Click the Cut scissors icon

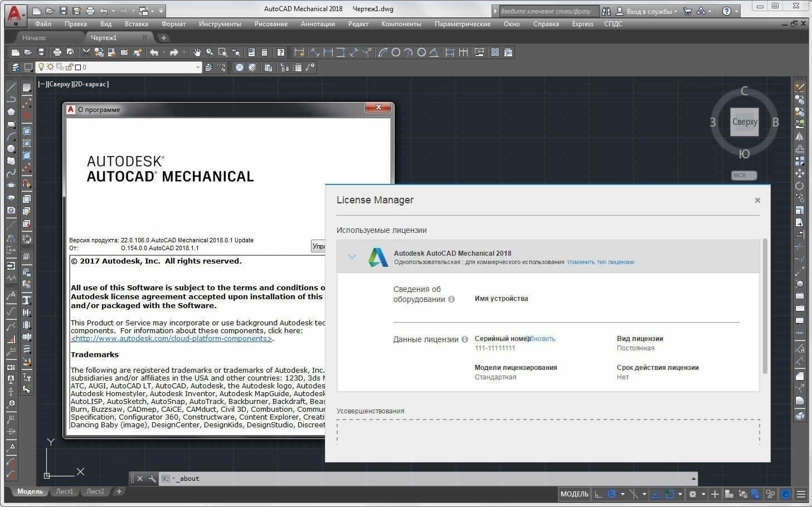click(86, 52)
